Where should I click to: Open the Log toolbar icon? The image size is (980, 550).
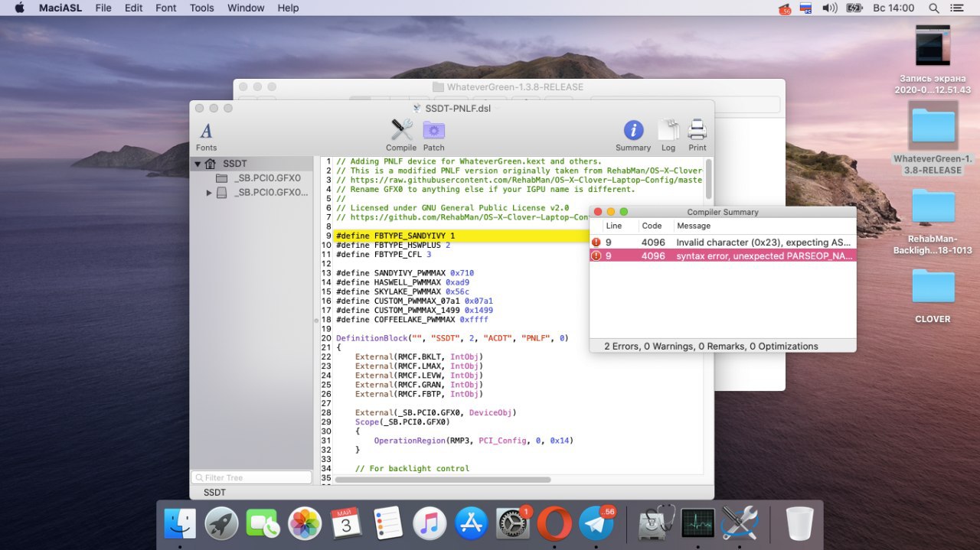(668, 135)
